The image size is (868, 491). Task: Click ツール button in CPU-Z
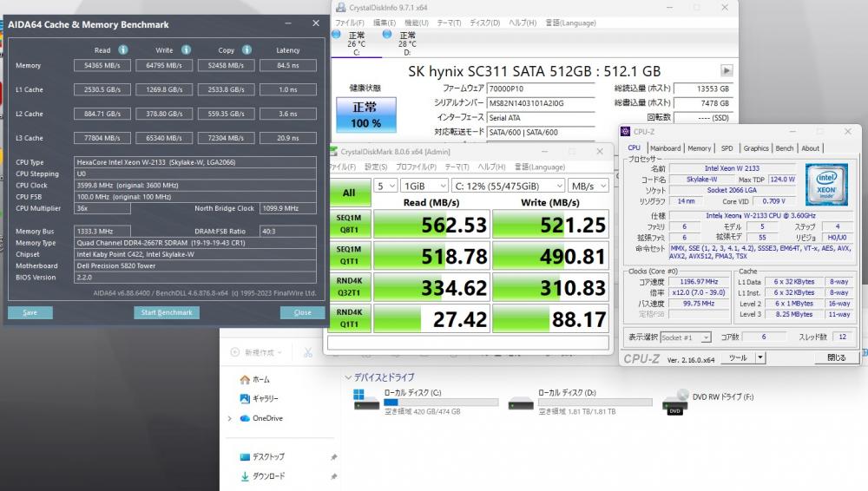[738, 358]
